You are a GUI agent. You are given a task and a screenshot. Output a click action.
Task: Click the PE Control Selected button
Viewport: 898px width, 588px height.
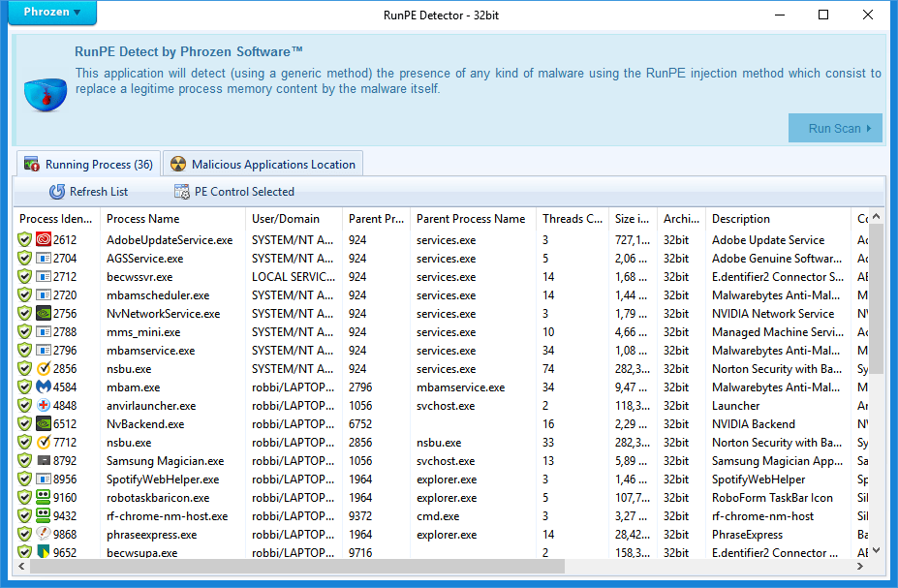[233, 192]
